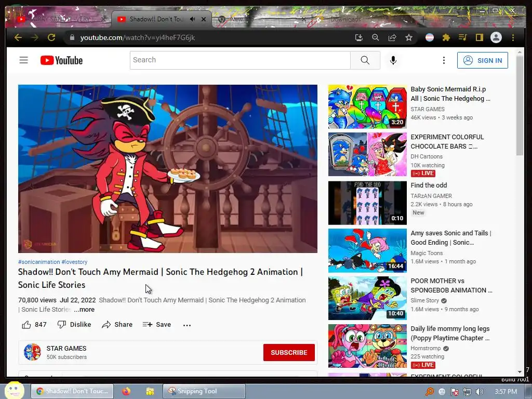Mute the tab via speaker icon
Image resolution: width=532 pixels, height=399 pixels.
click(x=192, y=19)
